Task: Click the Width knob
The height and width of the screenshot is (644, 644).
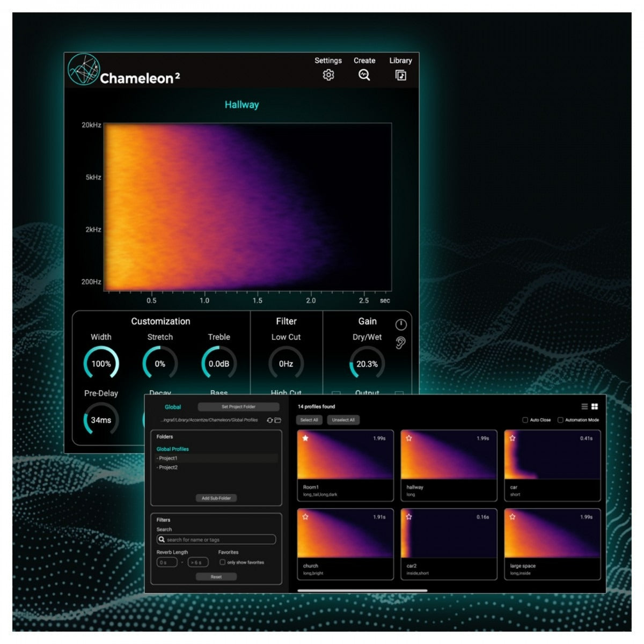Action: point(101,363)
